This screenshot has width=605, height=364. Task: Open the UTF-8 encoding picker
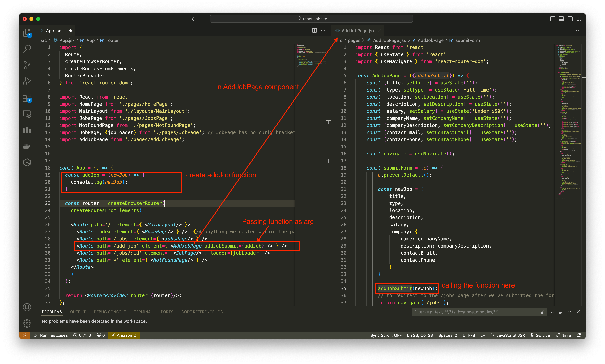pos(469,335)
